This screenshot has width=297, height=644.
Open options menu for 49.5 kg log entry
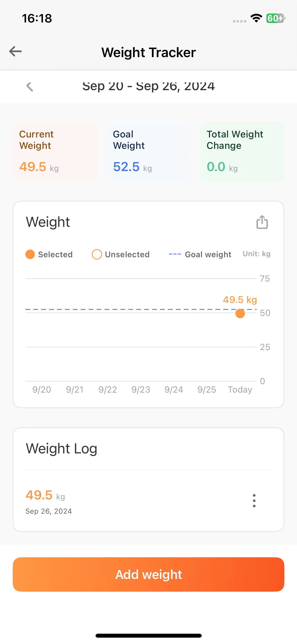coord(254,500)
